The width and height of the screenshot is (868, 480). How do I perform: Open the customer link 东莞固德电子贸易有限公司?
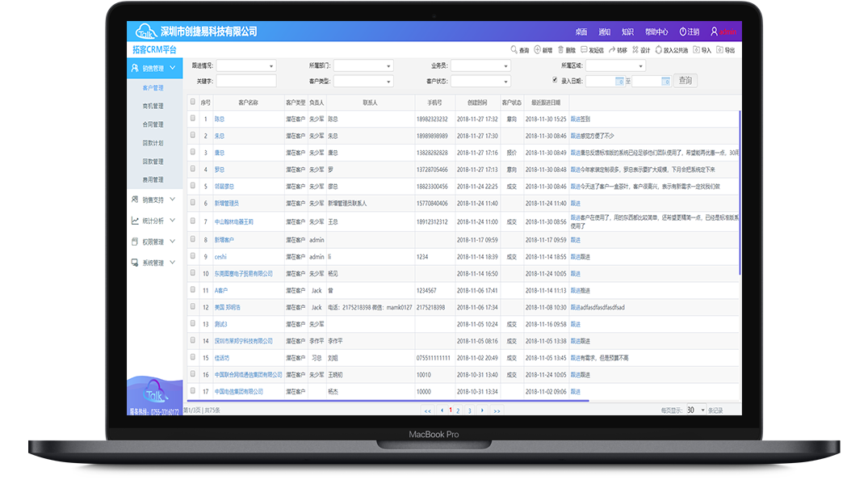(243, 274)
